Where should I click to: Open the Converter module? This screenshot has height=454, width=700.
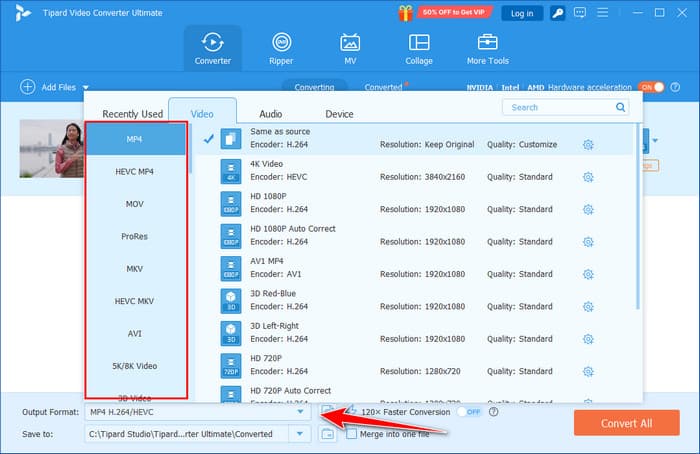pyautogui.click(x=212, y=48)
